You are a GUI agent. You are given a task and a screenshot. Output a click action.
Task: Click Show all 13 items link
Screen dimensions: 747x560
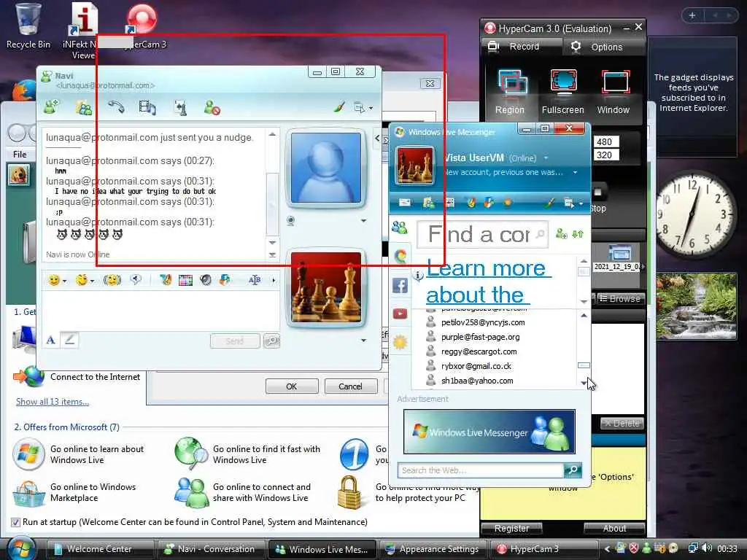coord(53,402)
